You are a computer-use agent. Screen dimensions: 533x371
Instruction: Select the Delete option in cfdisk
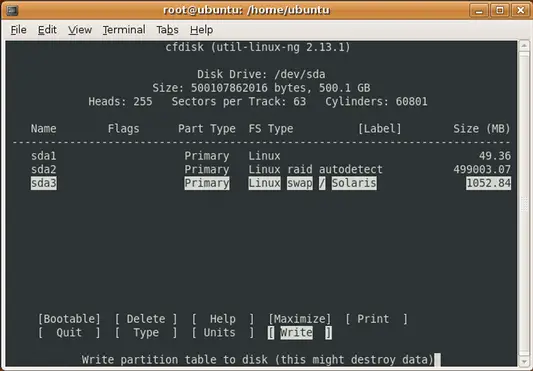coord(146,319)
